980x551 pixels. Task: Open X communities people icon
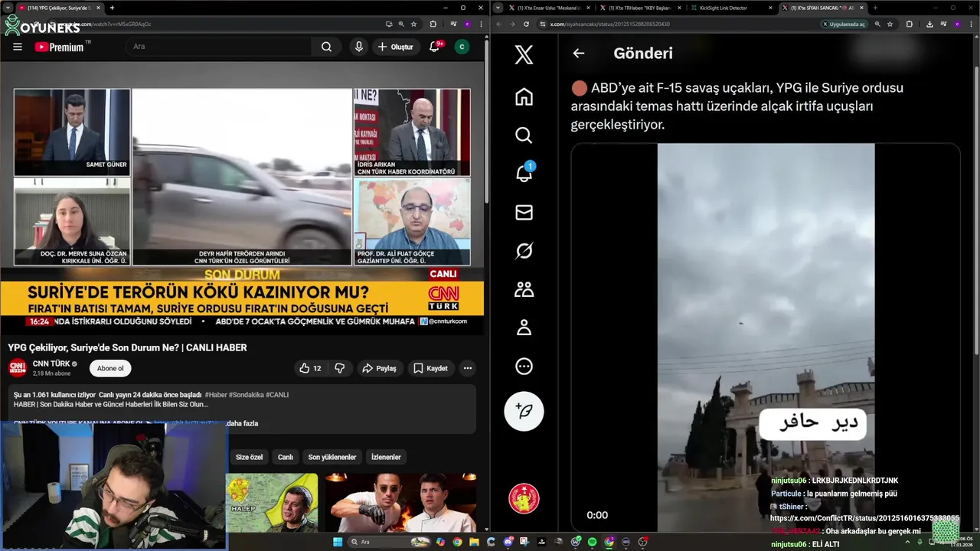click(x=524, y=289)
